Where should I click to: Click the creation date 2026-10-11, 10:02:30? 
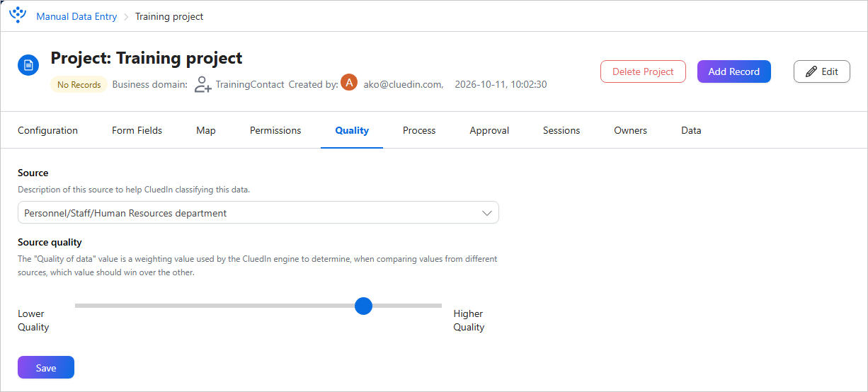[x=501, y=84]
